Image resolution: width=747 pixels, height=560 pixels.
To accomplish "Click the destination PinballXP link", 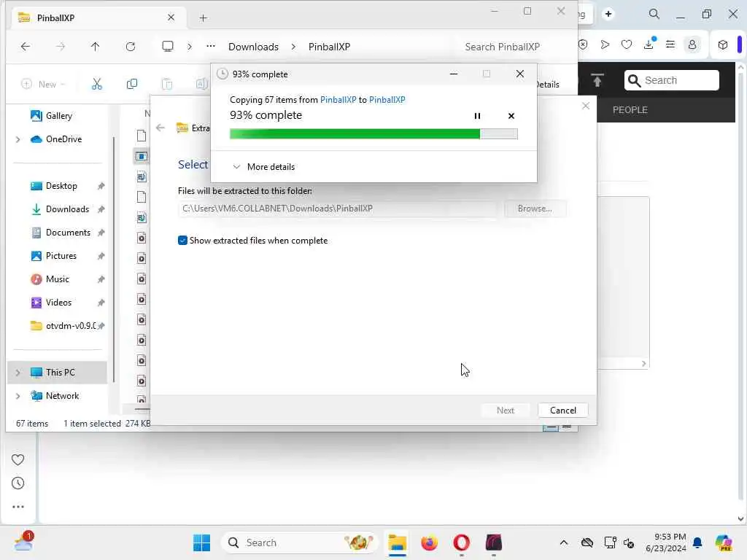I will click(387, 99).
